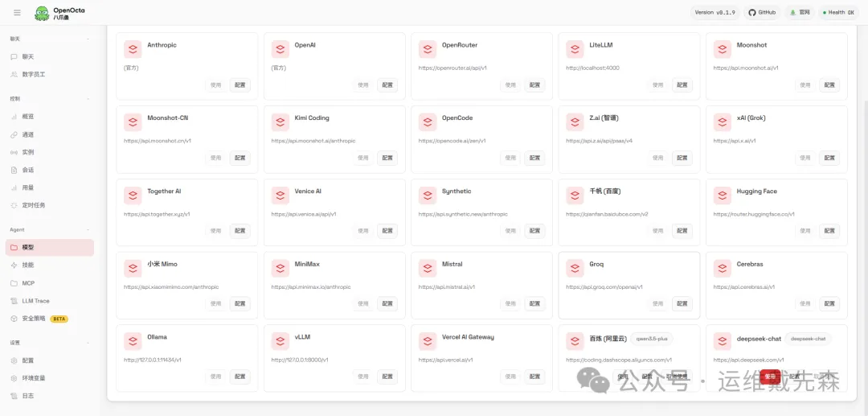Click 配置 on the Synthetic card
The image size is (868, 416).
(534, 231)
